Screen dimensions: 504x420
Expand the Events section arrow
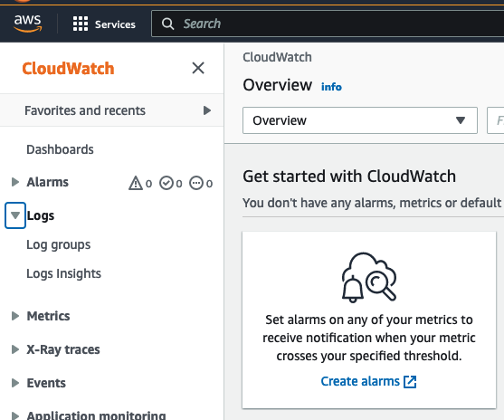pyautogui.click(x=14, y=383)
